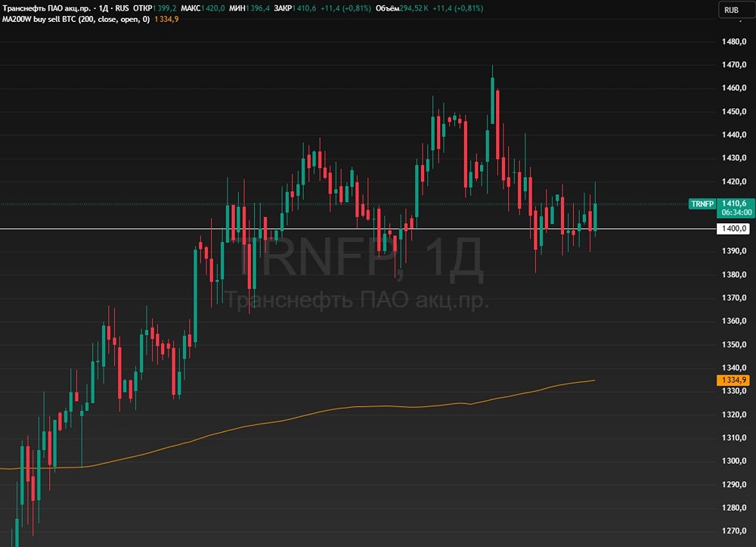Click the 1410,6 current price label
756x547 pixels.
736,203
